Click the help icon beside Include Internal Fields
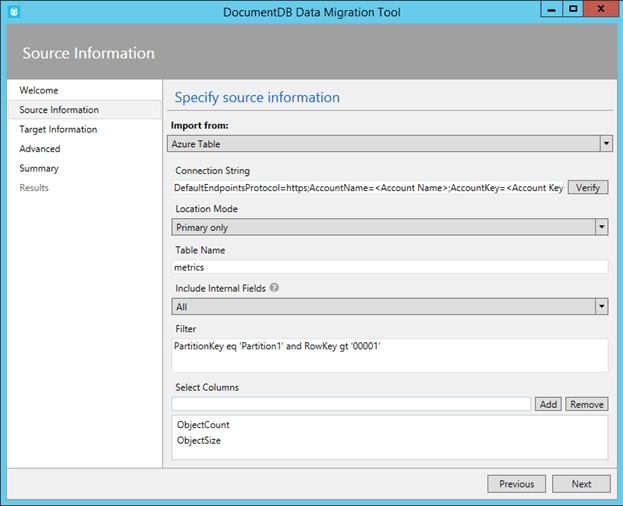This screenshot has height=506, width=623. (273, 288)
